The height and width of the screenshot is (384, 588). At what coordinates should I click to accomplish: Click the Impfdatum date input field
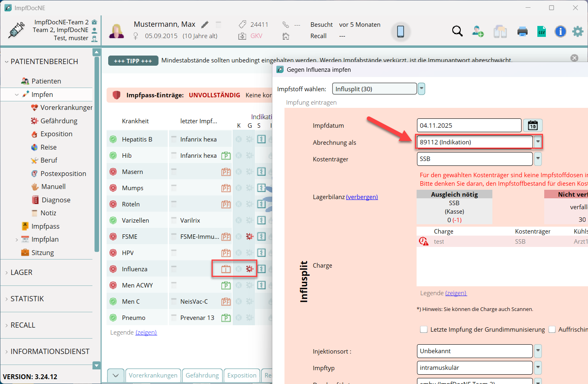[x=469, y=125]
